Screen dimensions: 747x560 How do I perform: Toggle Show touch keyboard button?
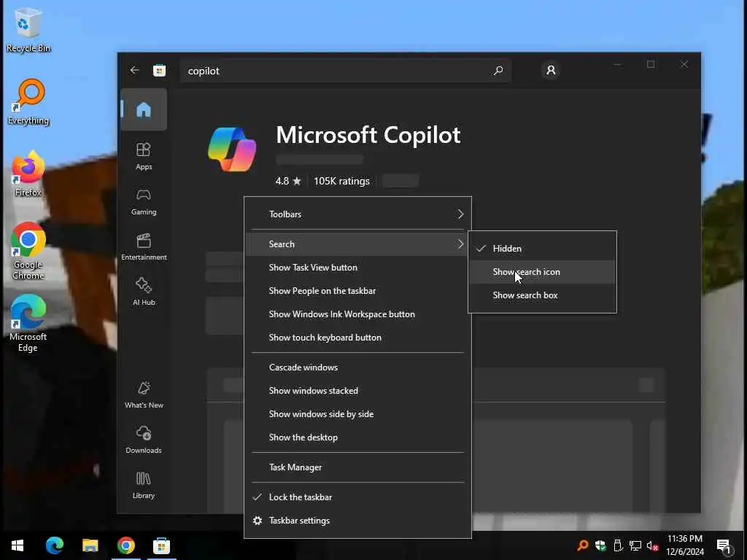pos(357,338)
